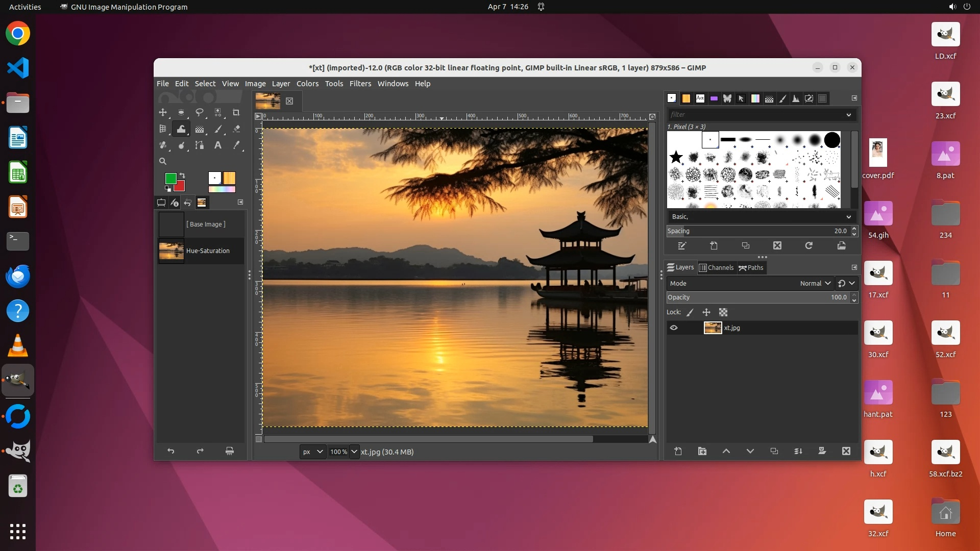Delete the layer using the layers panel button

(x=846, y=451)
